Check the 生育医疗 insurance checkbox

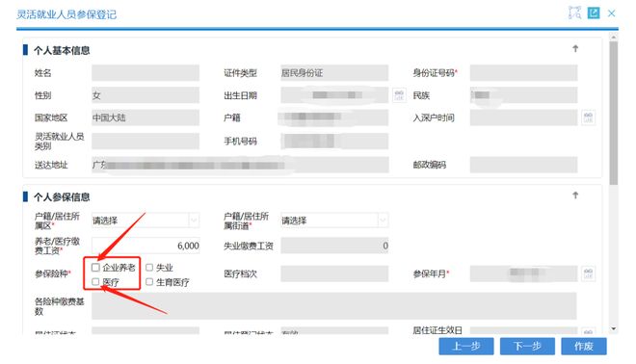[149, 282]
